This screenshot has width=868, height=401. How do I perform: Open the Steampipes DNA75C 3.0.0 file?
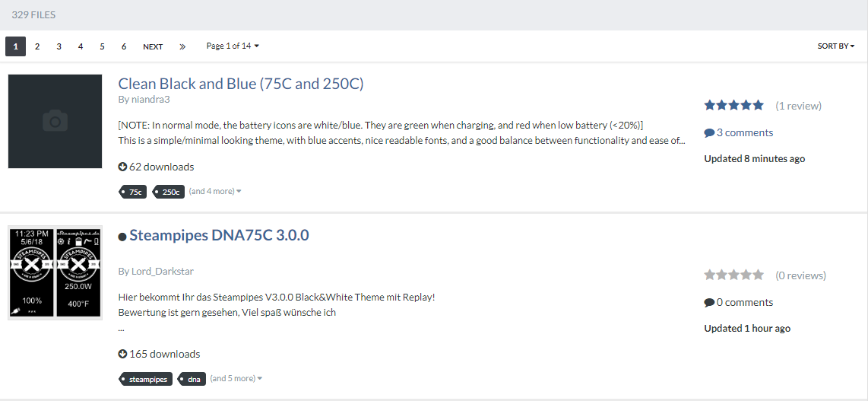pos(219,236)
